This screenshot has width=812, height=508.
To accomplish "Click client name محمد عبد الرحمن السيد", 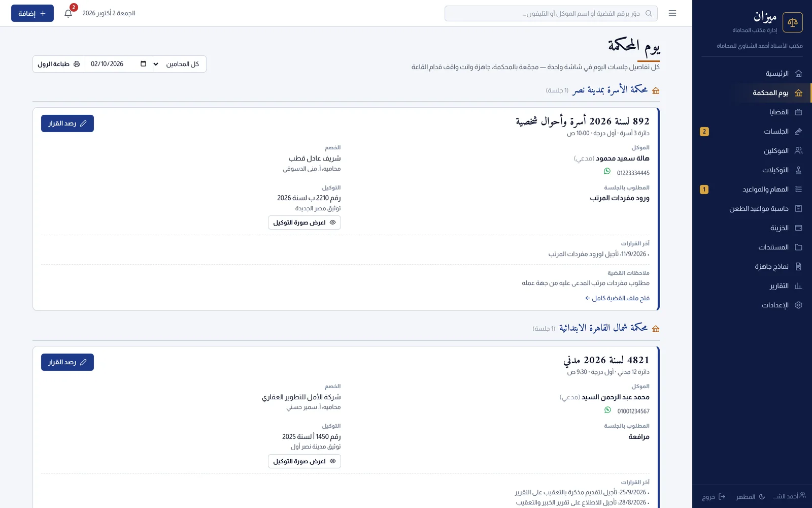I will pyautogui.click(x=616, y=397).
